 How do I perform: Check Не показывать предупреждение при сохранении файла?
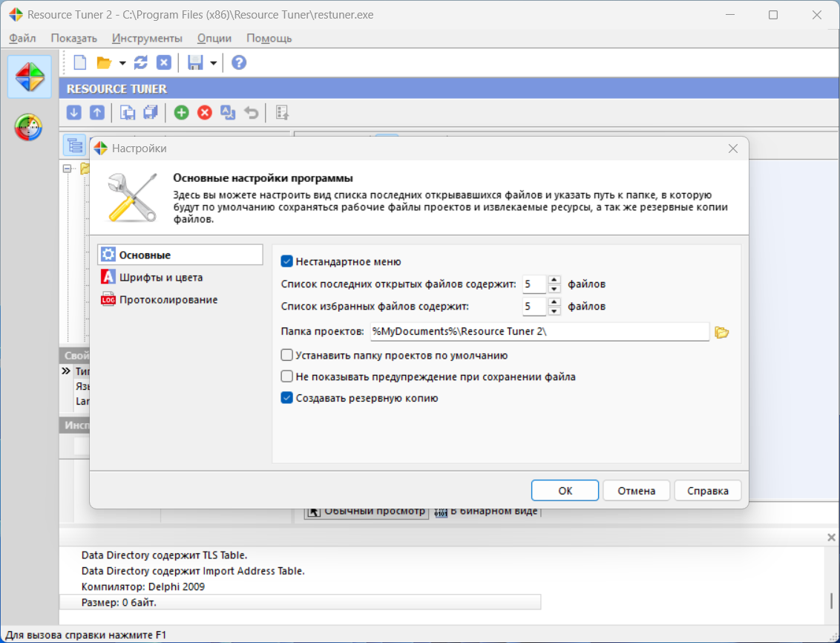287,376
